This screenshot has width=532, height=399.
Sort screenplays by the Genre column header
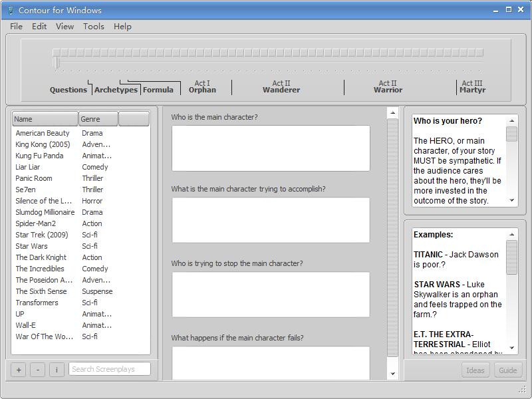pyautogui.click(x=97, y=118)
